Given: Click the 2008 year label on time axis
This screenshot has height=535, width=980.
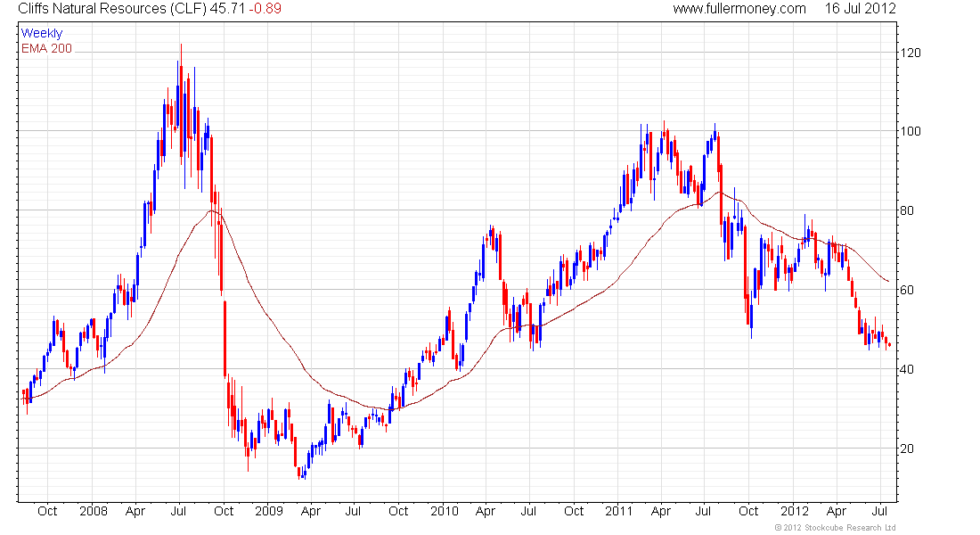Looking at the screenshot, I should coord(94,511).
